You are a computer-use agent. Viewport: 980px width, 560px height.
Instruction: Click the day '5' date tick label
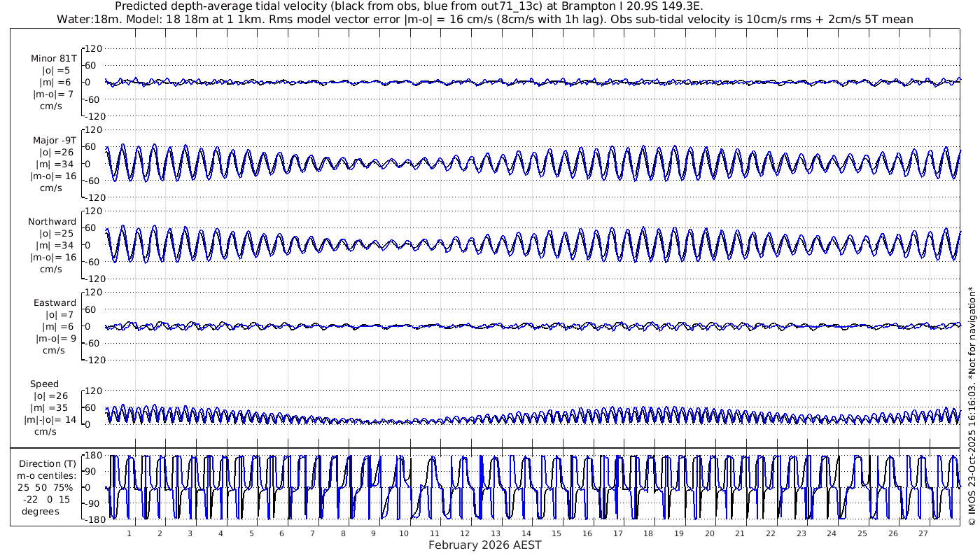(x=251, y=533)
